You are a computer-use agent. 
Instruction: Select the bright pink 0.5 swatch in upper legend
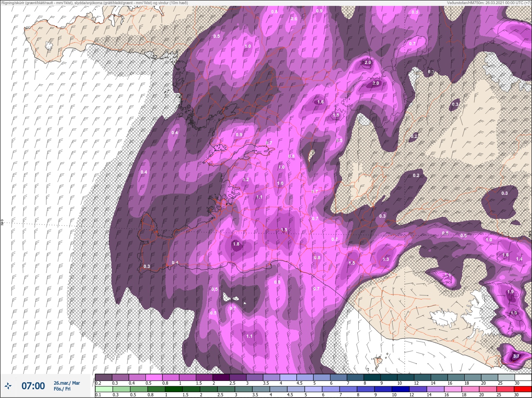tap(154, 377)
